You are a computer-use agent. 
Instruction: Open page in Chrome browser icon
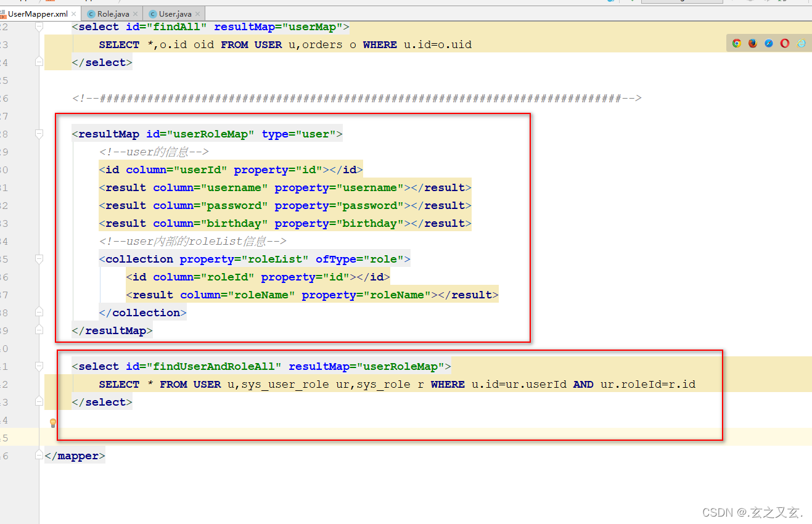(736, 43)
